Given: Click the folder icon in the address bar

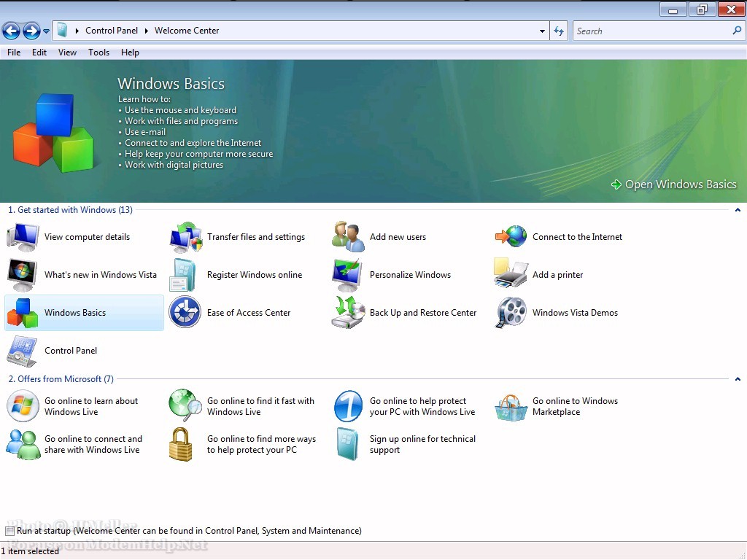Looking at the screenshot, I should coord(62,31).
